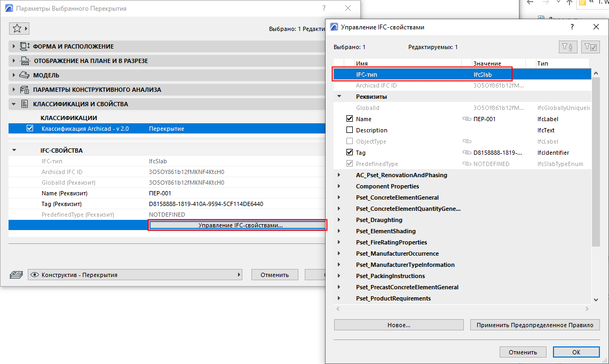The image size is (609, 364).
Task: Expand the МОДЕЛЬ panel arrow
Action: 13,75
